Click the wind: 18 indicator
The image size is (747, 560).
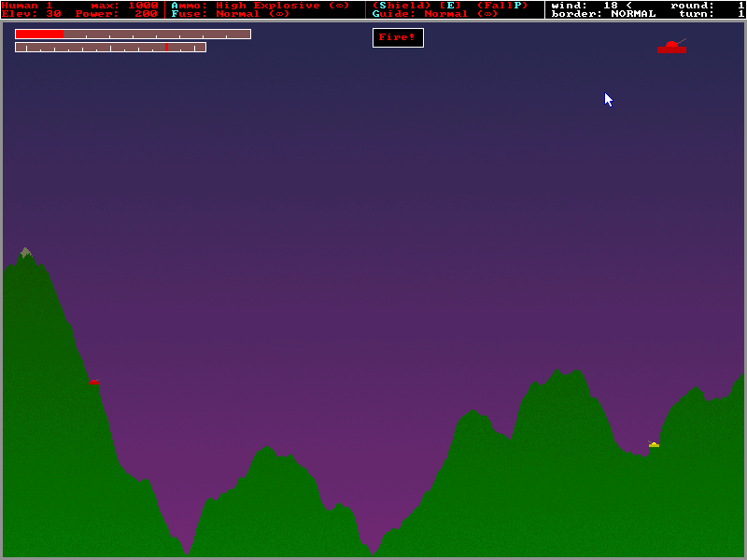coord(591,6)
